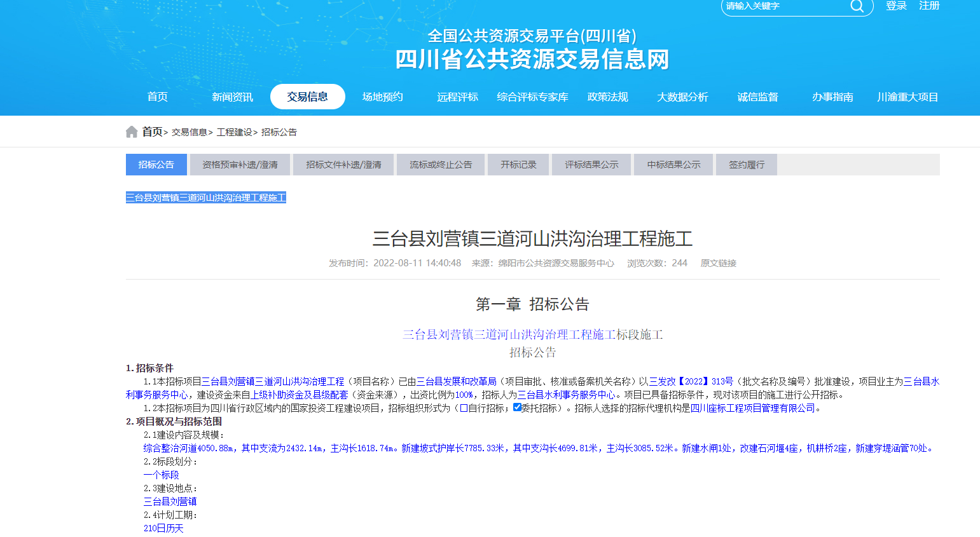Switch to 开标记录 tab
Screen dimensions: 980x537
(x=518, y=165)
